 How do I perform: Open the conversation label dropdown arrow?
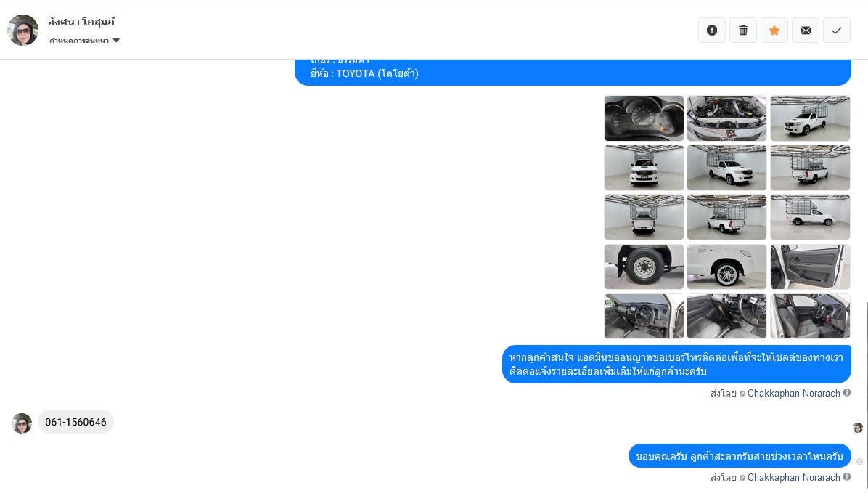[x=116, y=41]
